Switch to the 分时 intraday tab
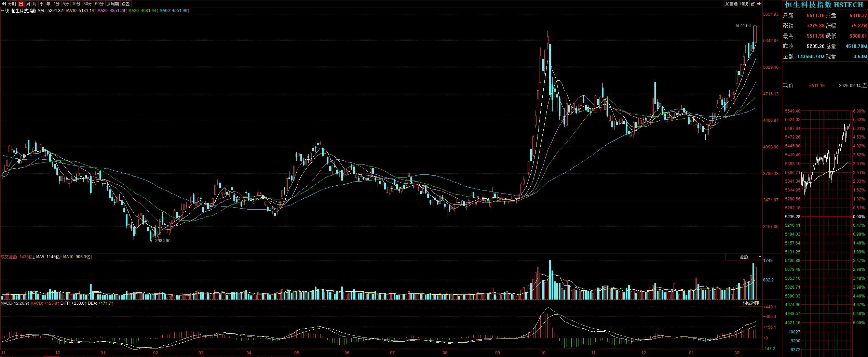This screenshot has height=357, width=868. coord(12,4)
